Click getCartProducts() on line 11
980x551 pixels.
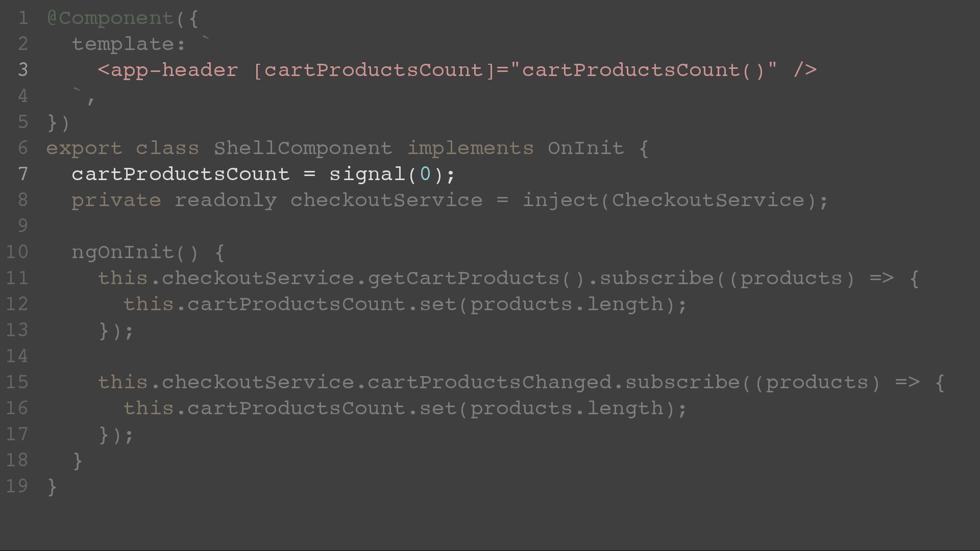476,279
